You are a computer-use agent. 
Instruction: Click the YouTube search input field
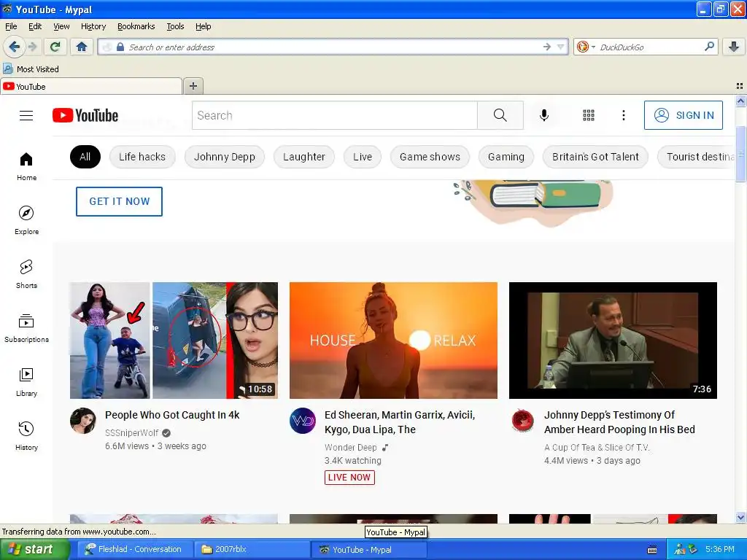334,115
